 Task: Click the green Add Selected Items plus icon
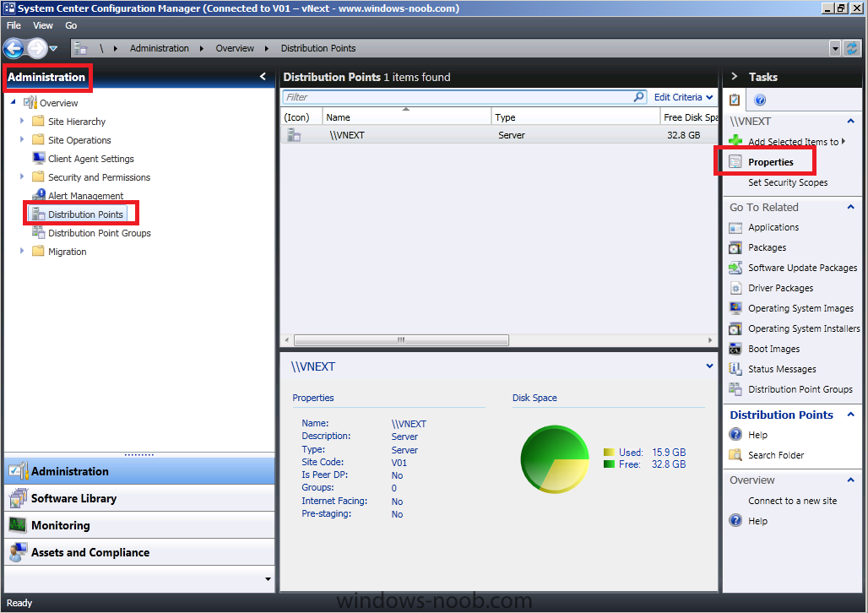[x=735, y=141]
